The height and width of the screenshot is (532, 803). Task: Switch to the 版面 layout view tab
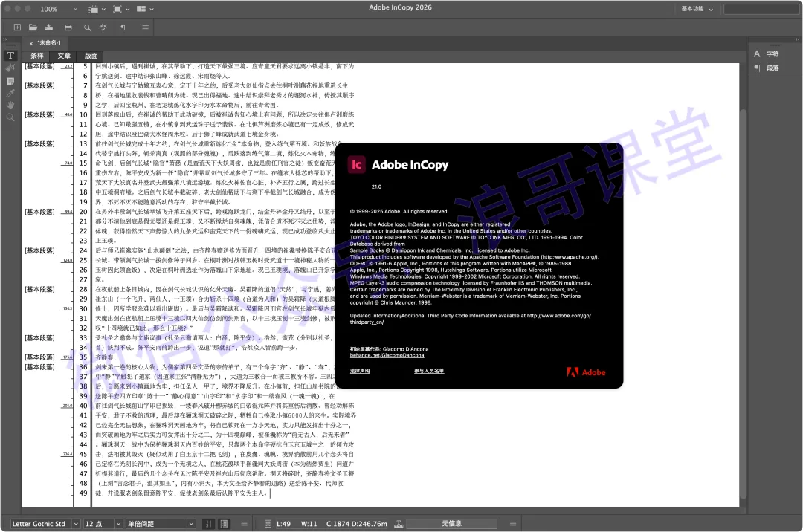91,56
